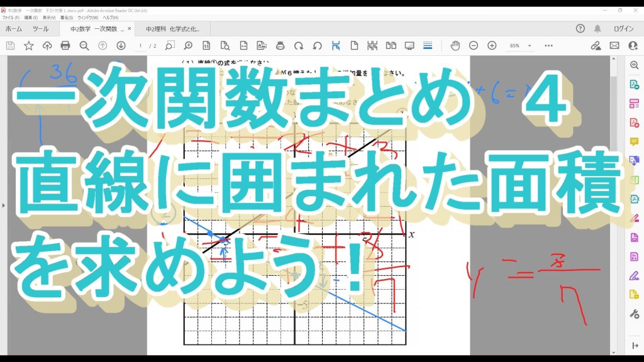644x362 pixels.
Task: Click the print icon in toolbar
Action: 65,46
